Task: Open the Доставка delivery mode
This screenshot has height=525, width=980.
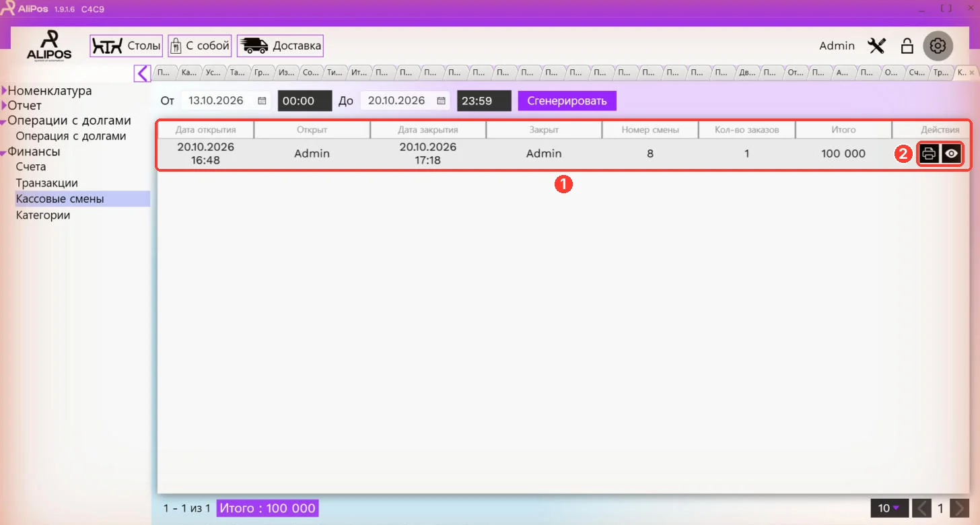Action: (x=280, y=46)
